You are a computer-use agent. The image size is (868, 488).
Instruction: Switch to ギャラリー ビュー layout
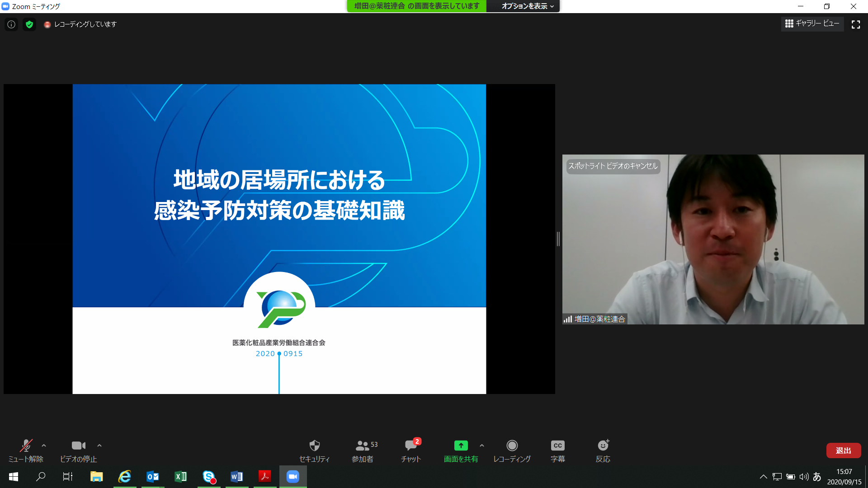(x=812, y=23)
